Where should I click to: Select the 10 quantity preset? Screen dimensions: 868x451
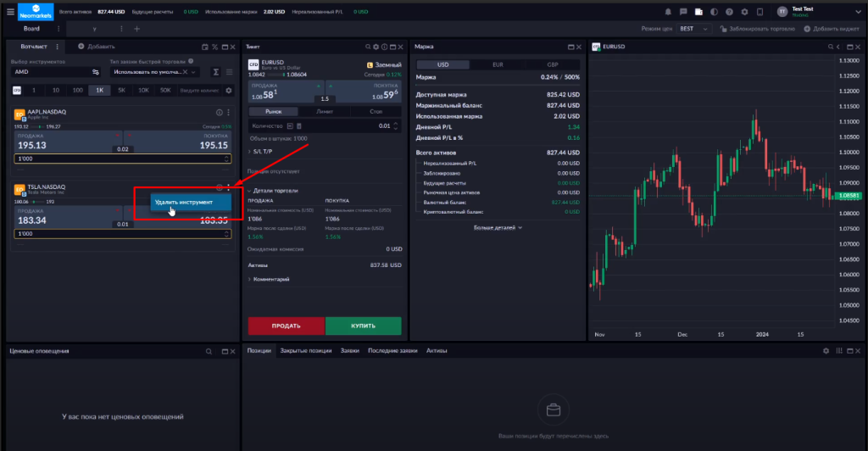(x=56, y=90)
